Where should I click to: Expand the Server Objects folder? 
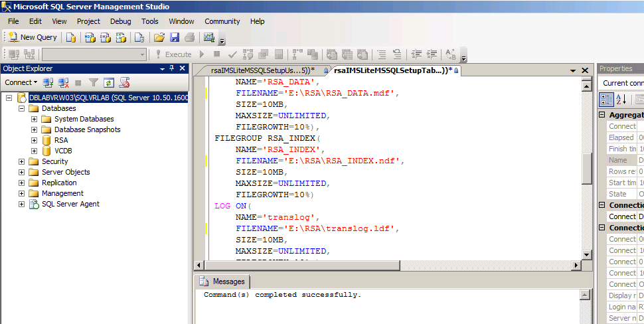pyautogui.click(x=21, y=173)
